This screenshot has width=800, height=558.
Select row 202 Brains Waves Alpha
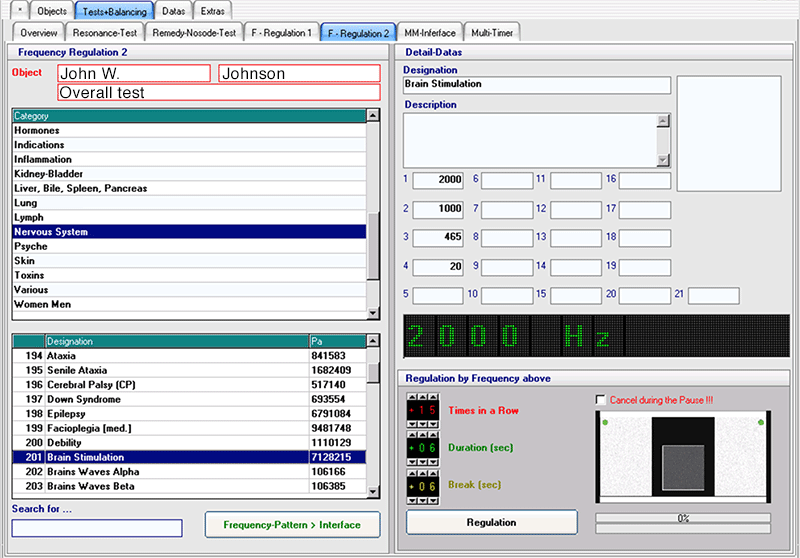point(189,472)
